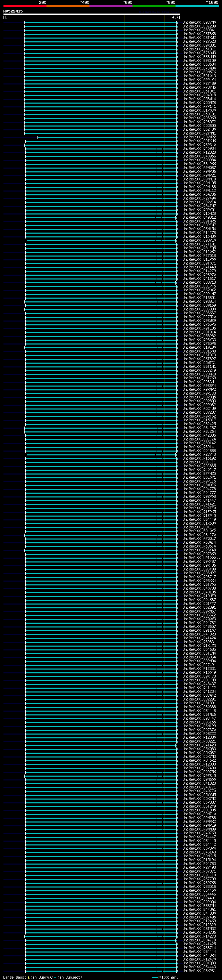Image resolution: width=222 pixels, height=980 pixels.
Task: Click hit label UniRef100_P04778
Action: (x=199, y=489)
